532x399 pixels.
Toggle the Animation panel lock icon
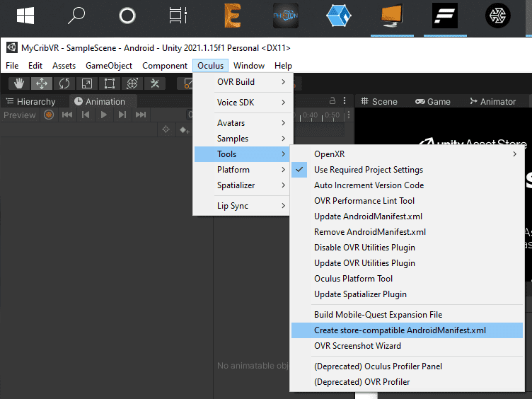[x=332, y=100]
